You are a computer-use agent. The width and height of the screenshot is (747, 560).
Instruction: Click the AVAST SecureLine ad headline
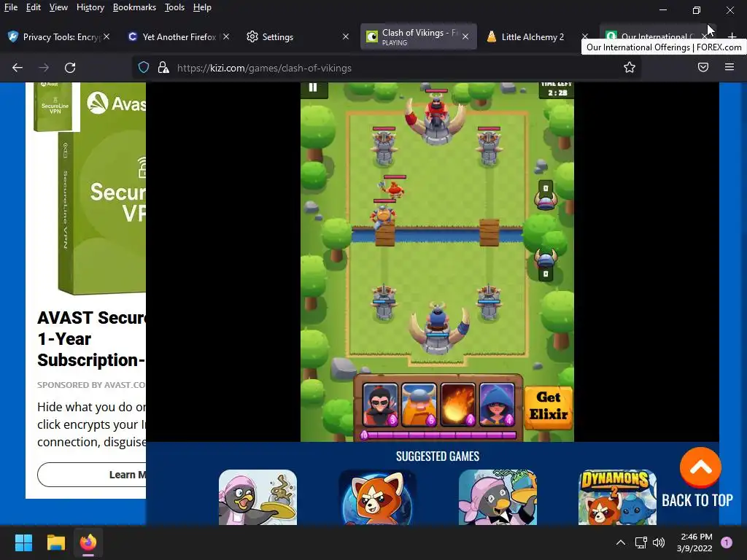(91, 338)
